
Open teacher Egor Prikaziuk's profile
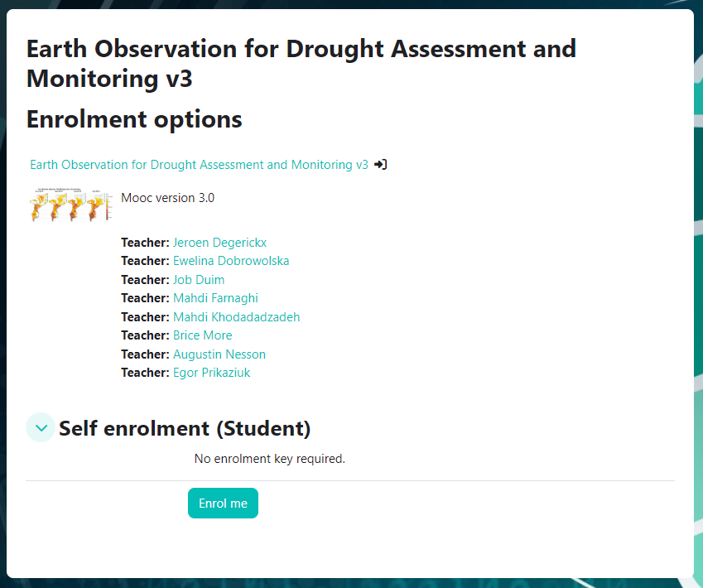click(x=211, y=373)
